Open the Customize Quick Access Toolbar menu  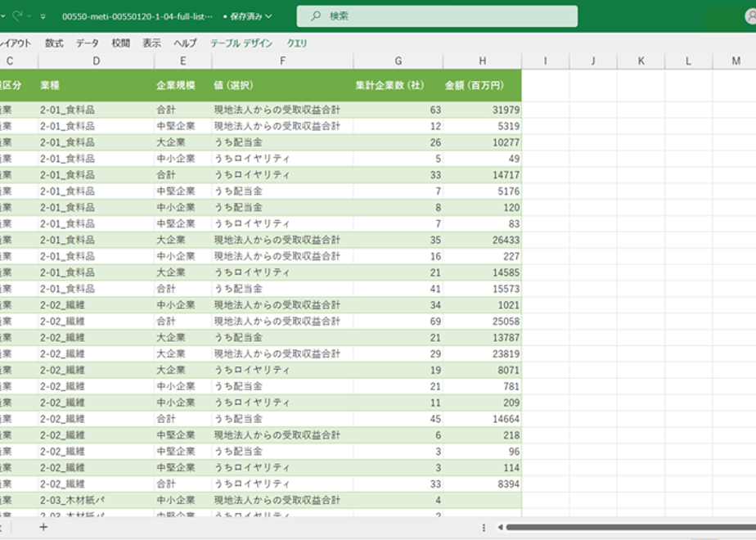(x=43, y=16)
